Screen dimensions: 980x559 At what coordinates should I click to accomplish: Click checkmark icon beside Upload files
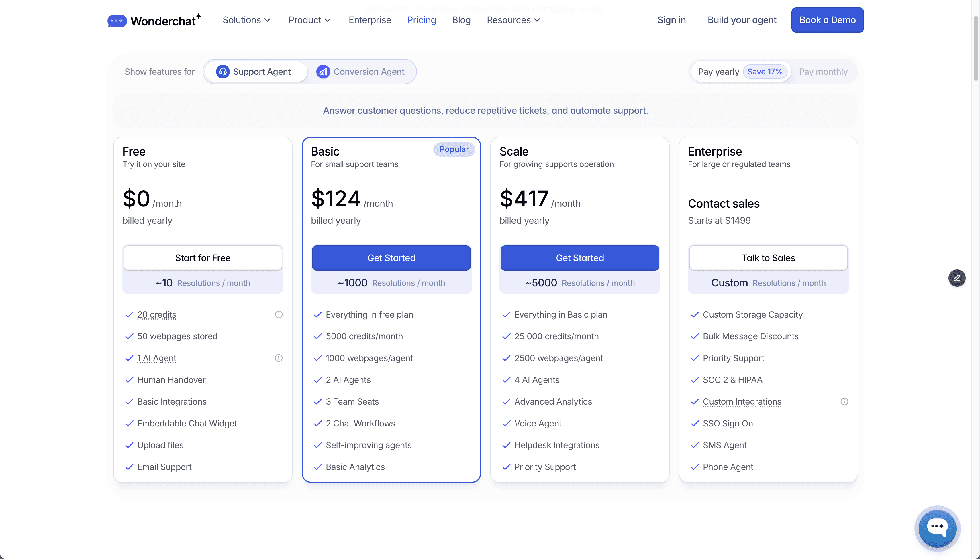[x=130, y=445]
